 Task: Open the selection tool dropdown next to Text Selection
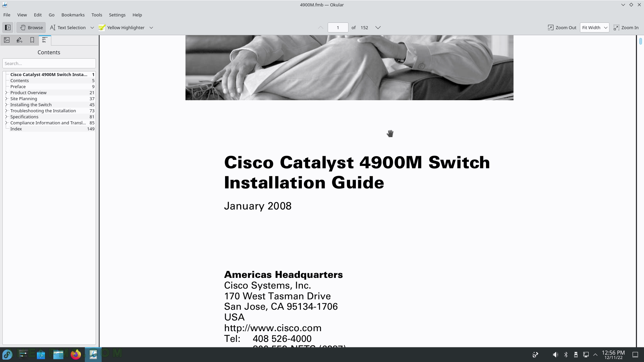[92, 27]
